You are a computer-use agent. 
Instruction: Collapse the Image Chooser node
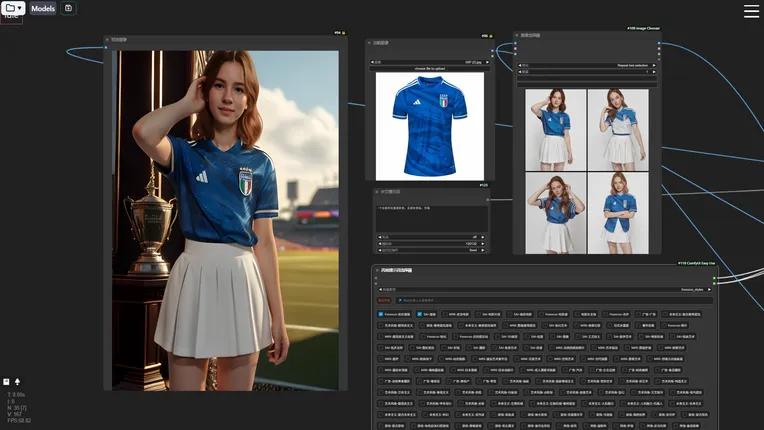coord(518,35)
